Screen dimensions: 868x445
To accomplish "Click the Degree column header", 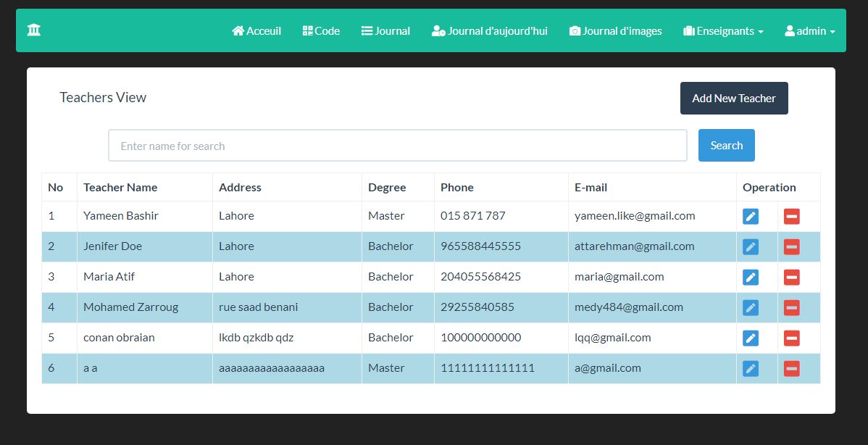I will (x=387, y=188).
